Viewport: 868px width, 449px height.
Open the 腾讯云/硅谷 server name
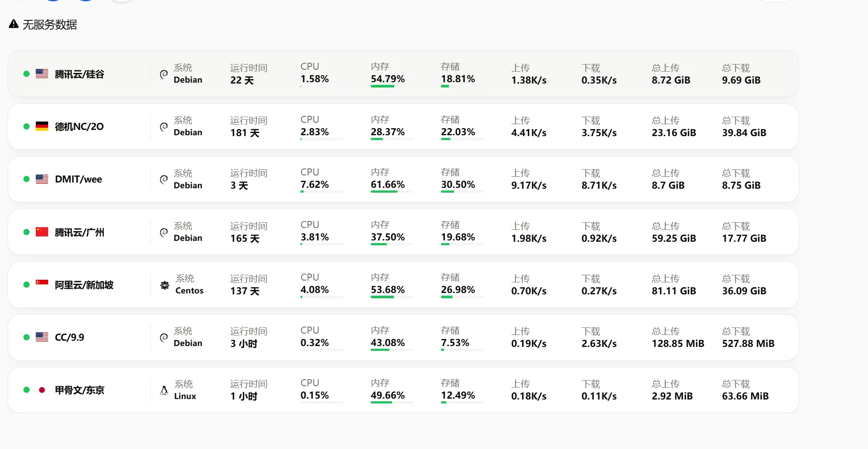[x=80, y=74]
